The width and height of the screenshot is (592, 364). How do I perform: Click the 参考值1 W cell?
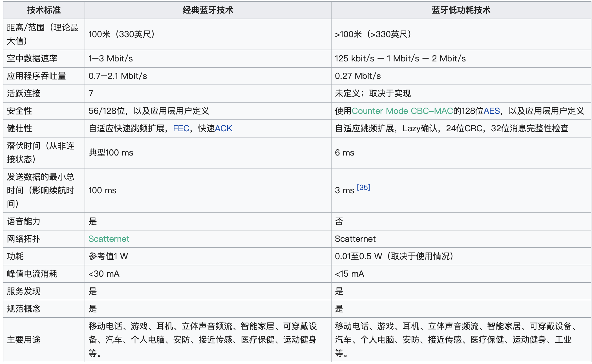pos(108,256)
